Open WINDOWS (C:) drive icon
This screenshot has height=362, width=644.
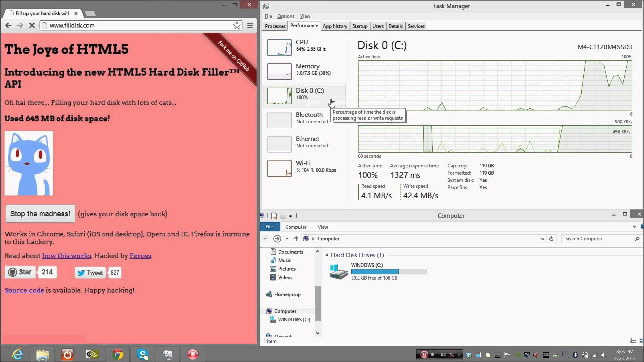click(x=339, y=271)
